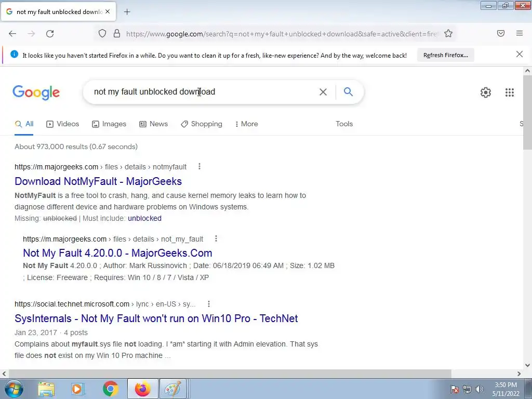532x399 pixels.
Task: Open the Windows Start button
Action: click(14, 389)
